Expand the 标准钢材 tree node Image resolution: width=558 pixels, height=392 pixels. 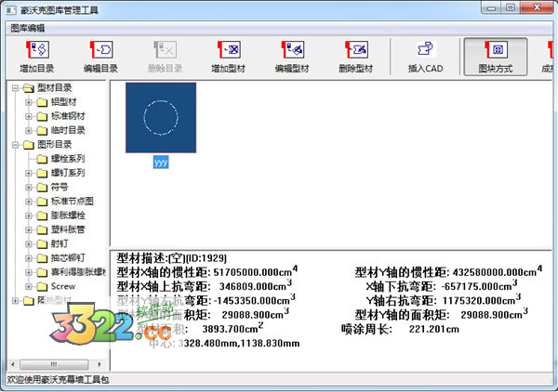coord(29,116)
